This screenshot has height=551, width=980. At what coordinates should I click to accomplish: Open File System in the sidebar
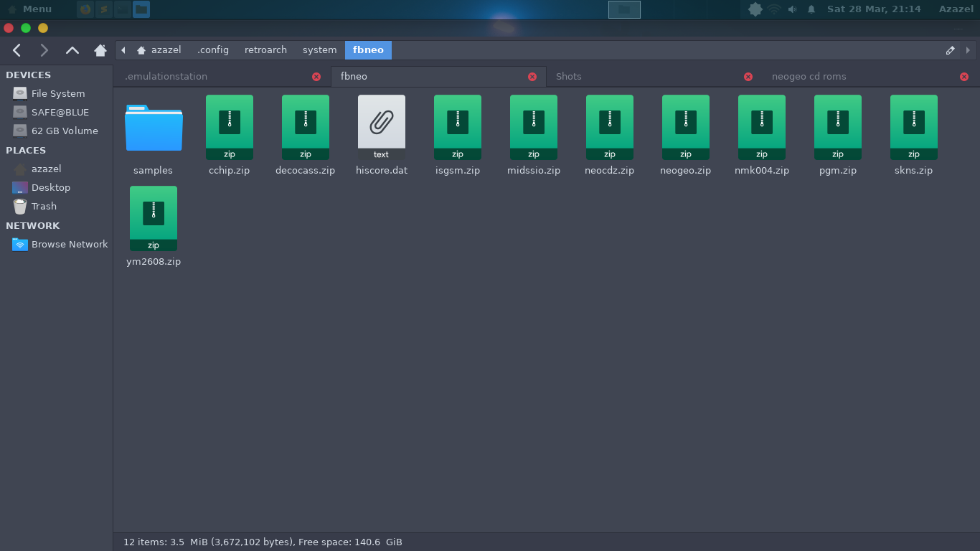click(x=57, y=93)
